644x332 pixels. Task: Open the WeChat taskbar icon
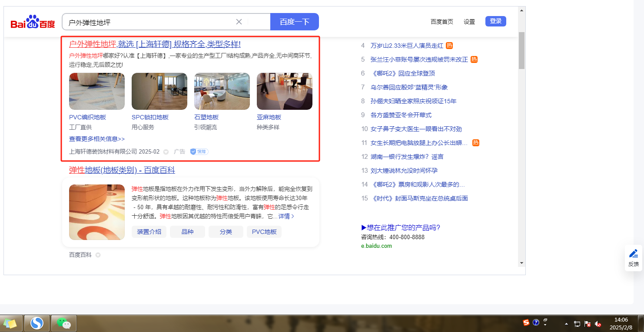(x=64, y=323)
